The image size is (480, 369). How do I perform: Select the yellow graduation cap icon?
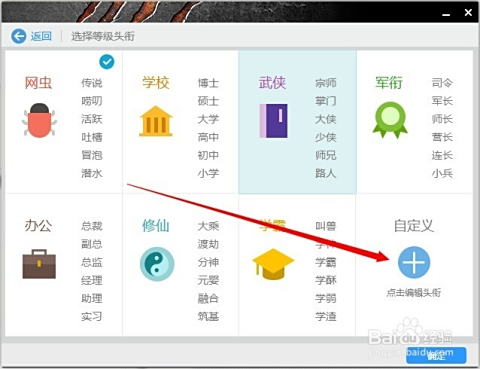[273, 264]
